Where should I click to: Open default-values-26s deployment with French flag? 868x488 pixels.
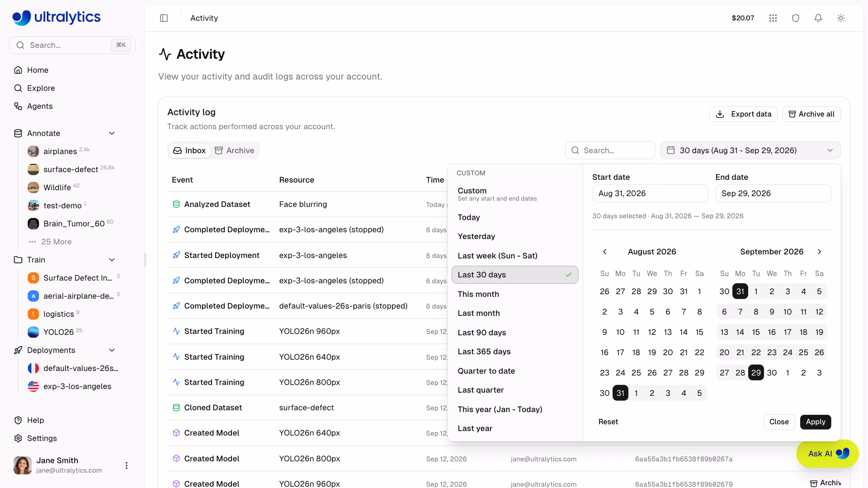72,368
